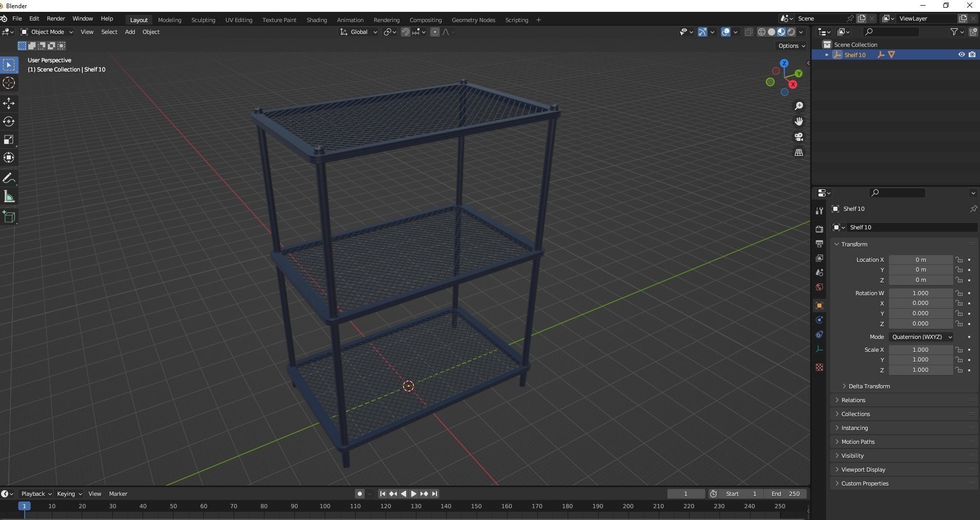Click the End frame value 250

(x=785, y=494)
